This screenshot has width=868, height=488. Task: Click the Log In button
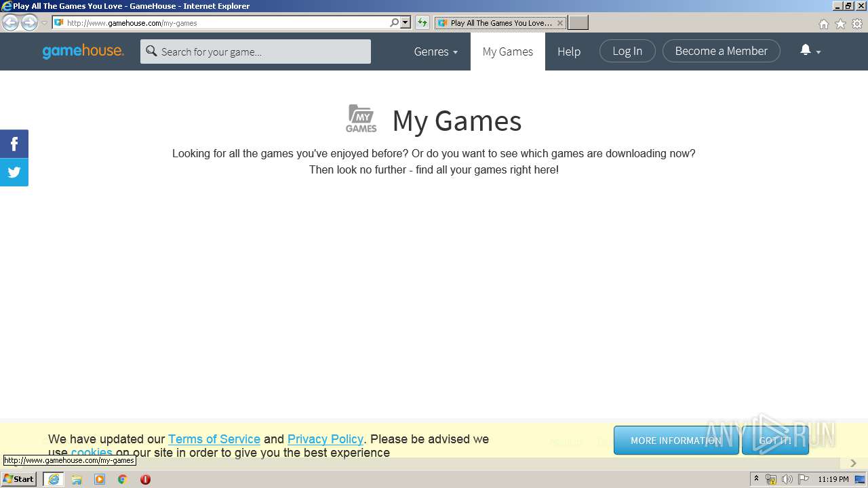(x=627, y=51)
